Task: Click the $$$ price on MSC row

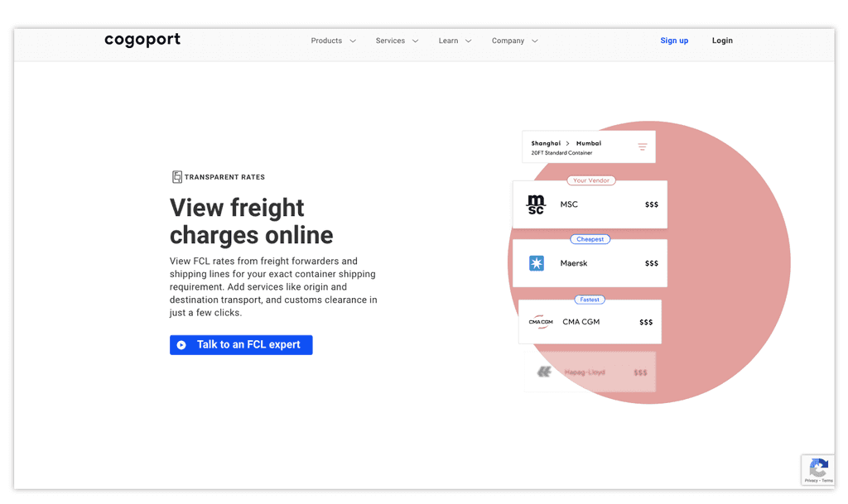Action: pos(651,204)
